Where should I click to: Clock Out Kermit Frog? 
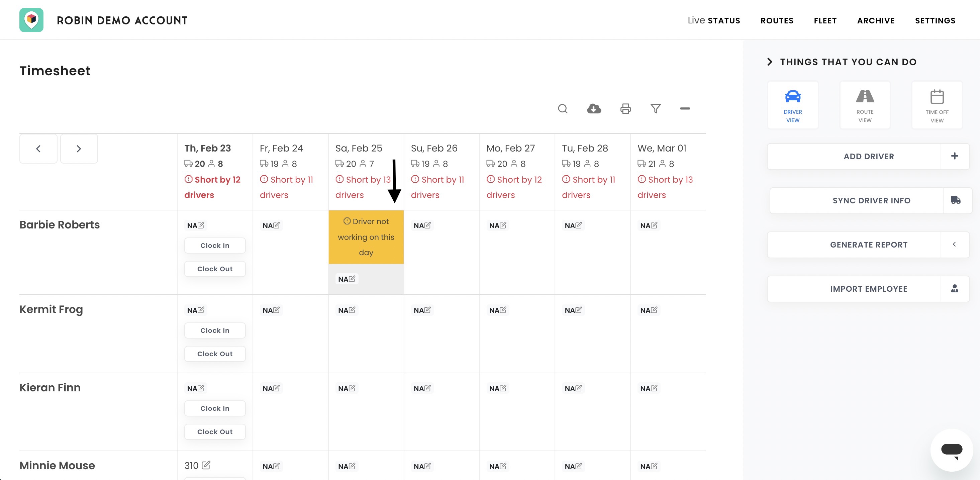pos(215,354)
